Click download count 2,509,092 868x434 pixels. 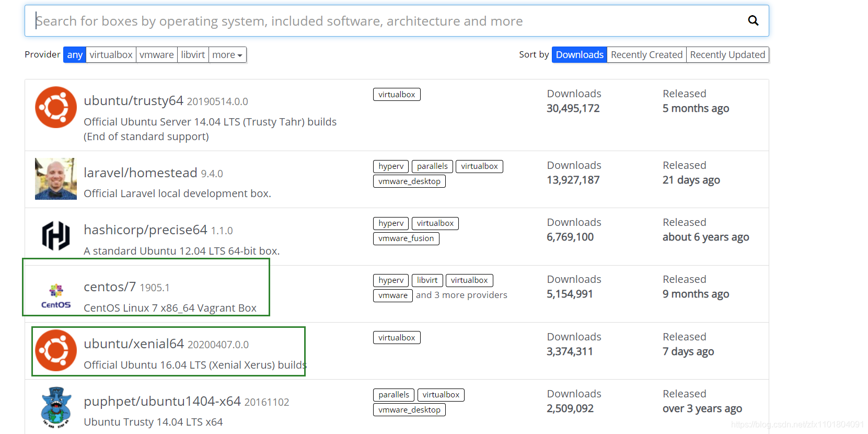tap(570, 408)
